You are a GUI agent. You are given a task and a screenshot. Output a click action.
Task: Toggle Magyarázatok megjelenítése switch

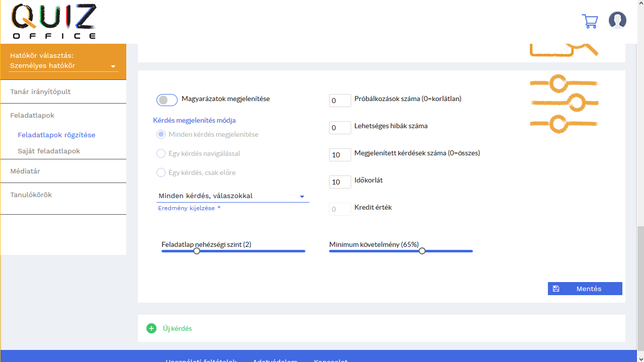pyautogui.click(x=167, y=100)
